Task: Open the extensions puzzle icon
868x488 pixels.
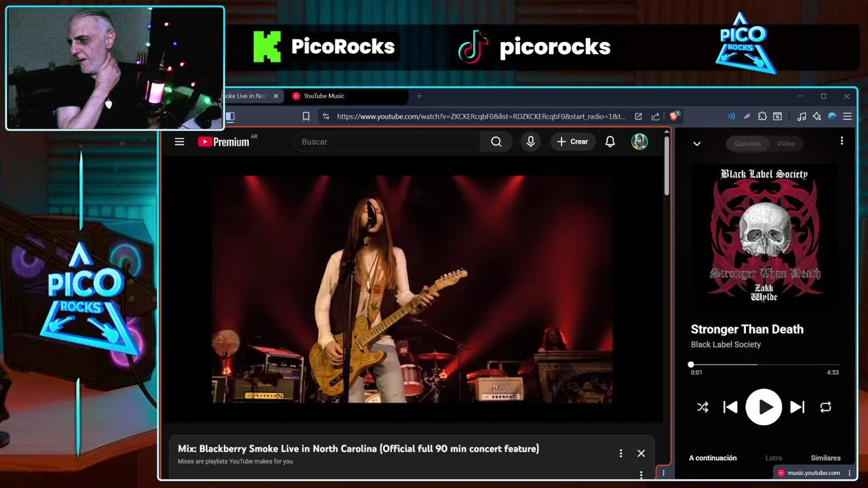Action: tap(762, 117)
